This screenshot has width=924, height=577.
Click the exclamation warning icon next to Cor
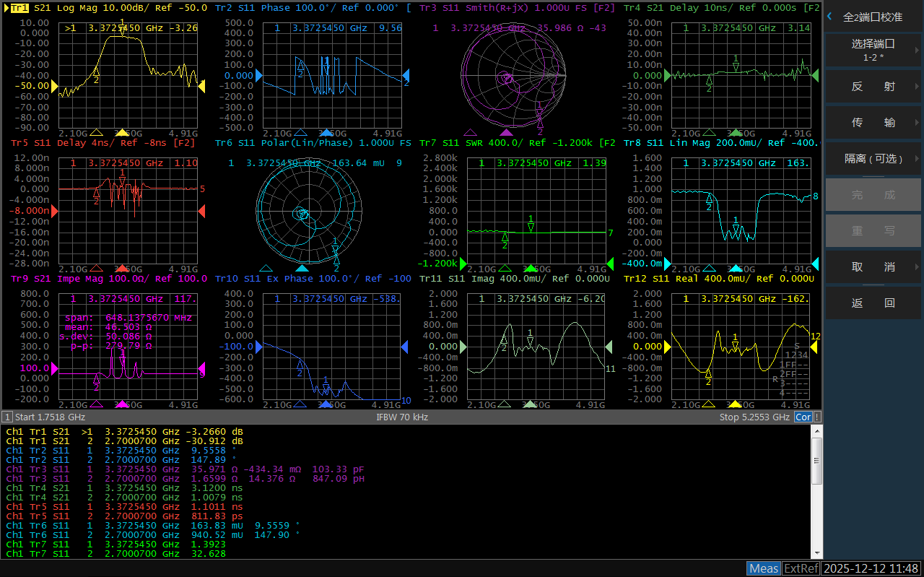tap(817, 417)
